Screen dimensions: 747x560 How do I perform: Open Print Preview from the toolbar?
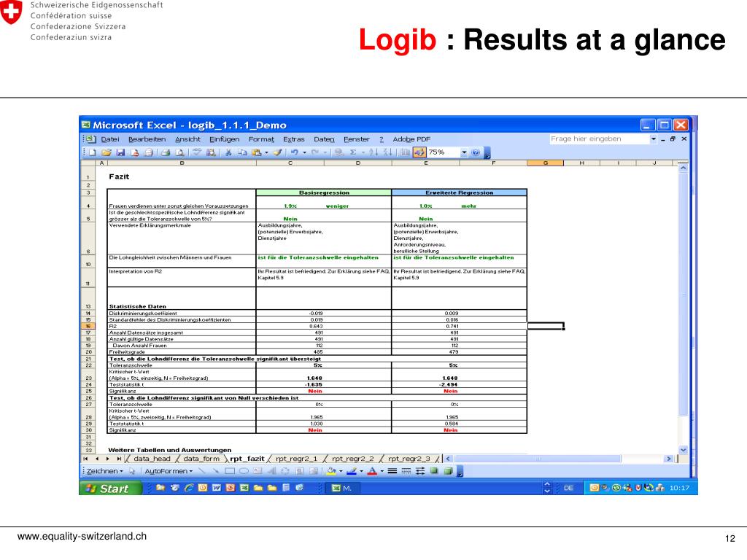point(179,152)
